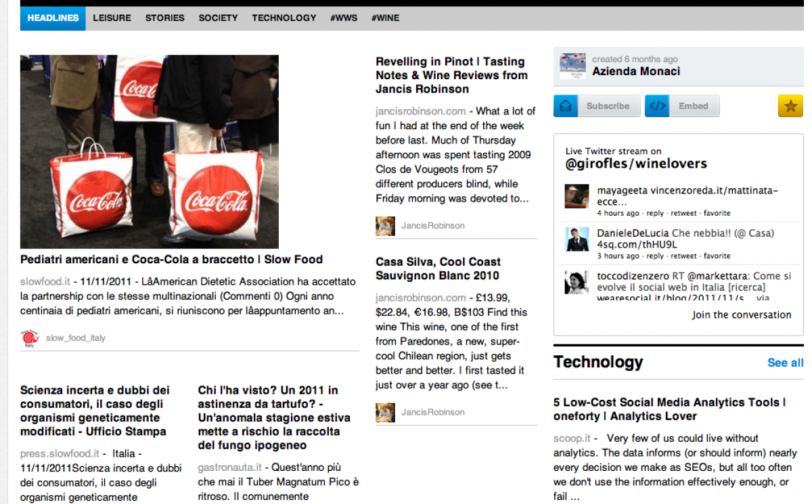Image resolution: width=812 pixels, height=504 pixels.
Task: Retweet DanieleDeLucia's tweet
Action: (x=684, y=256)
